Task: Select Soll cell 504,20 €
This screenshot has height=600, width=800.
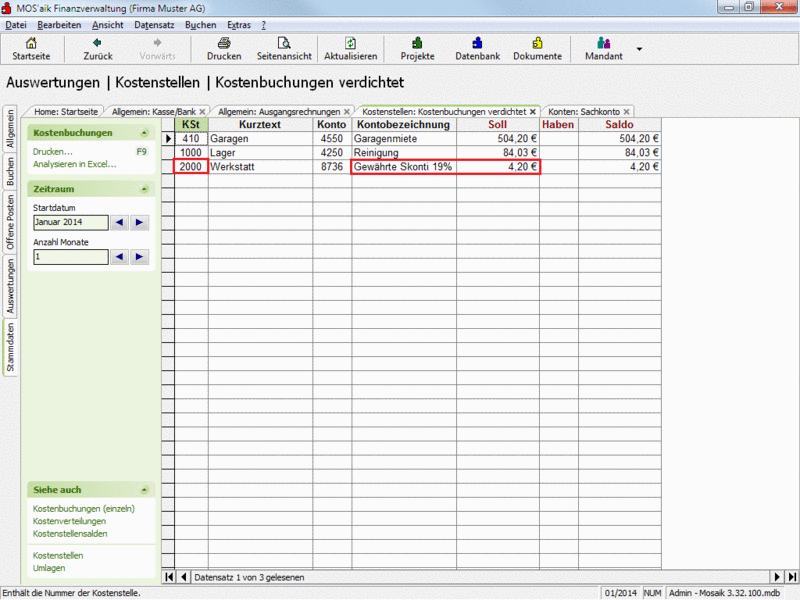Action: pos(497,139)
